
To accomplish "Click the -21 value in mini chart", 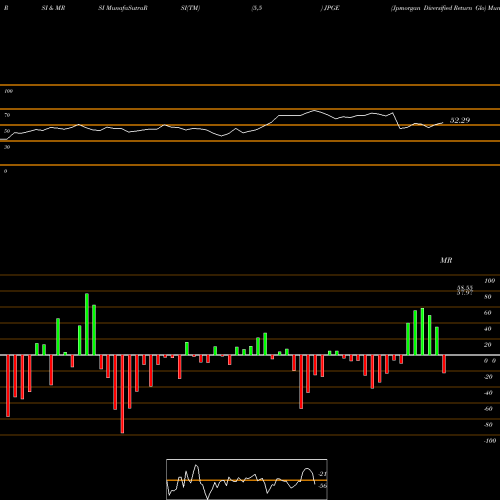I will [322, 474].
